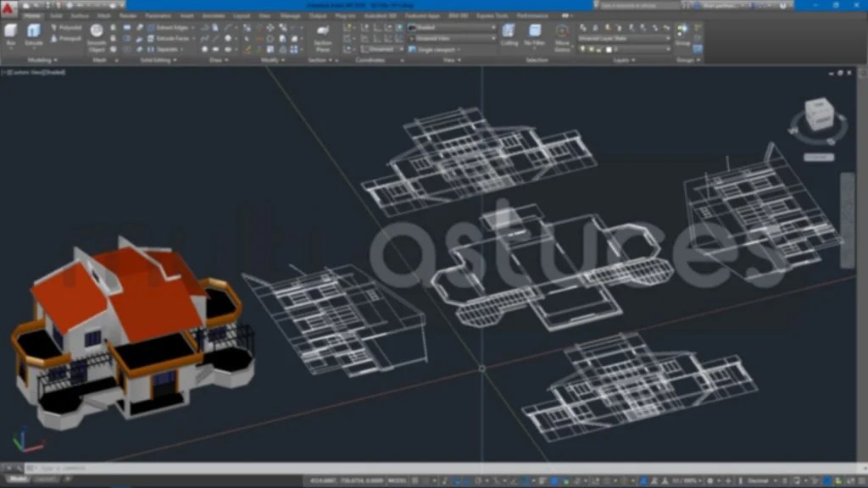Open the AutoCAD application menu (red A)

pos(8,8)
